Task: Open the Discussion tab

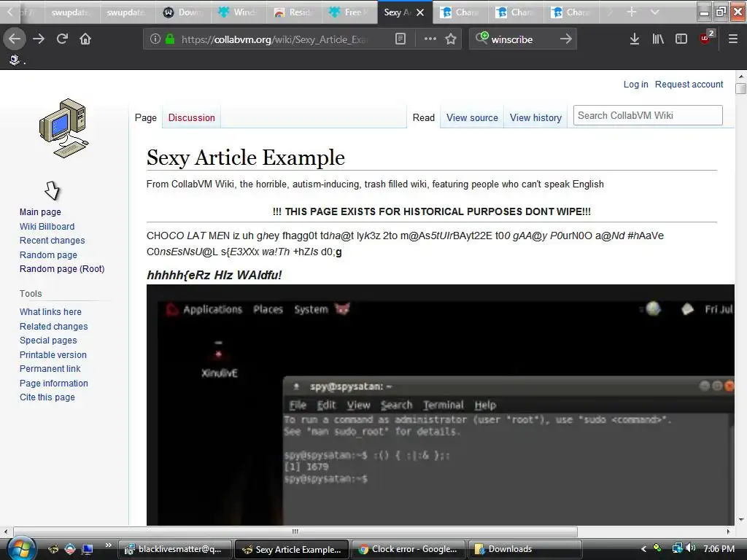Action: point(192,117)
